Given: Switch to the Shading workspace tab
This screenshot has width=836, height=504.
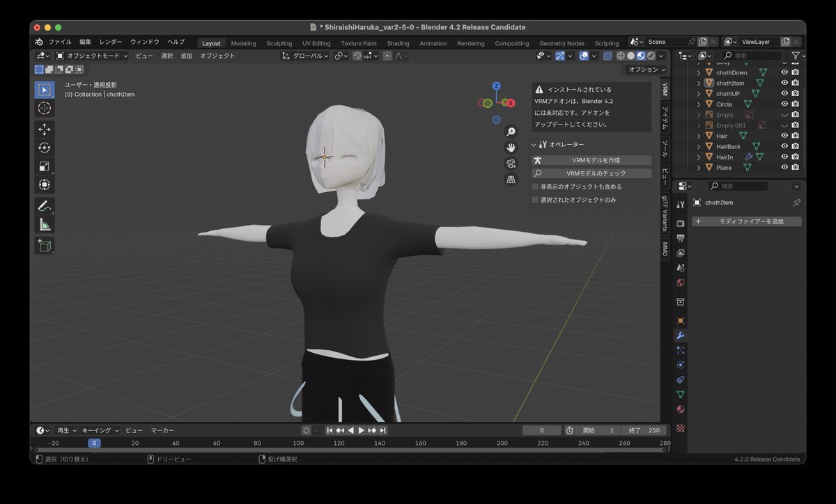Looking at the screenshot, I should pos(398,43).
